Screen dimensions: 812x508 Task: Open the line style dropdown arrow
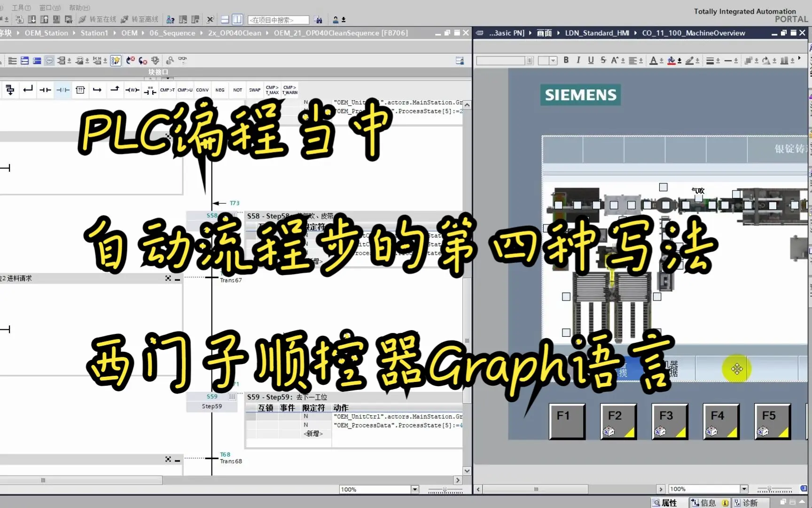[x=736, y=61]
